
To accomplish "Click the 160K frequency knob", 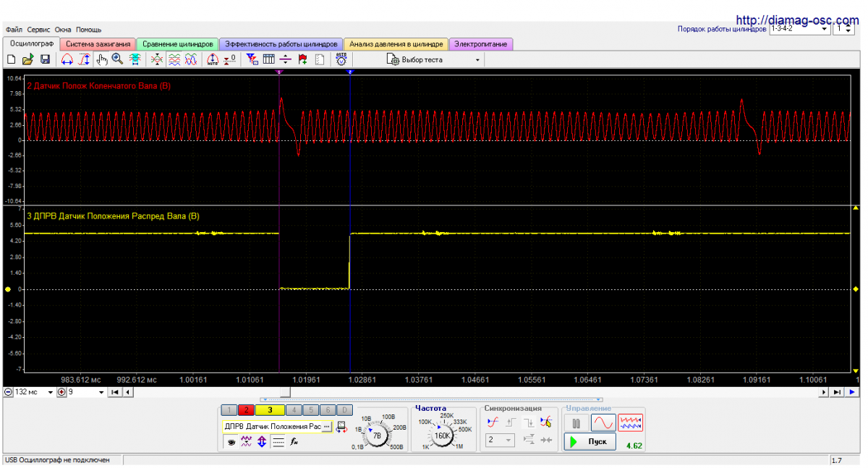I will [x=443, y=435].
